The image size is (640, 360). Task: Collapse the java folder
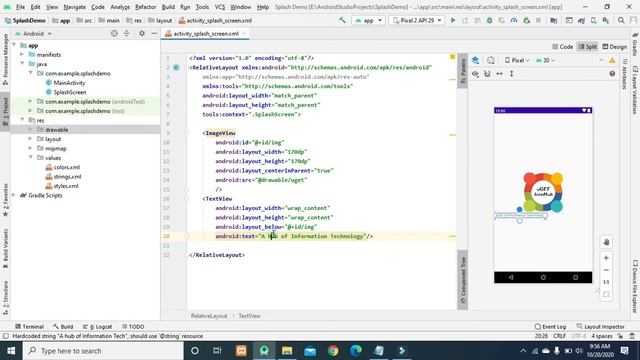22,64
